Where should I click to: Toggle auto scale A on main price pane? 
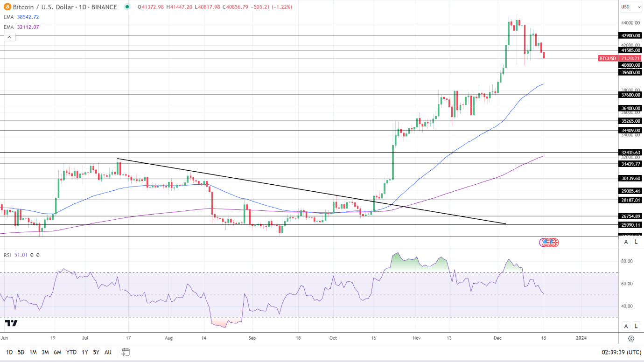point(626,242)
